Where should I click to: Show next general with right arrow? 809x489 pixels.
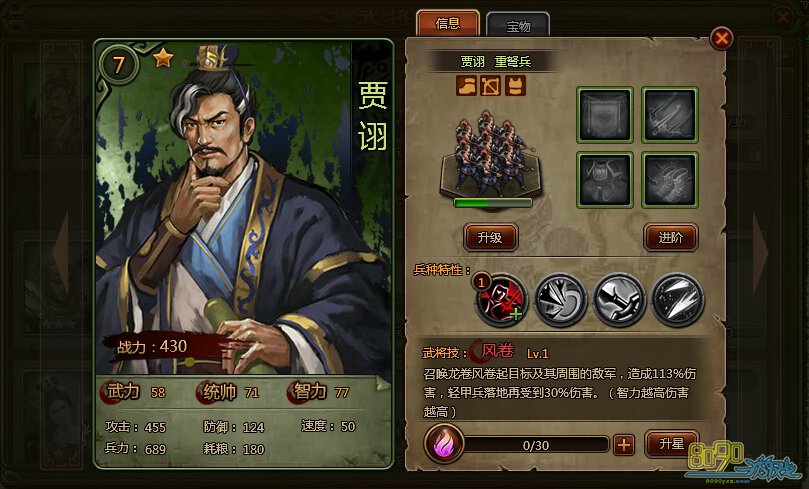click(761, 252)
